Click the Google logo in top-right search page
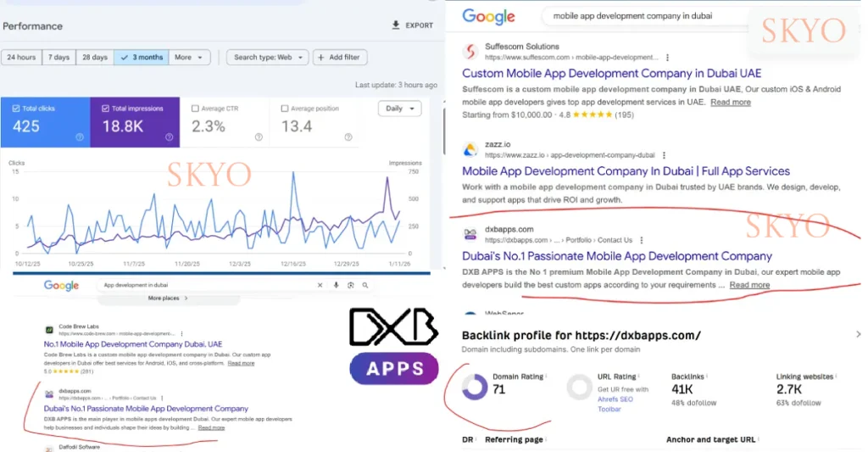Image resolution: width=868 pixels, height=452 pixels. tap(489, 16)
